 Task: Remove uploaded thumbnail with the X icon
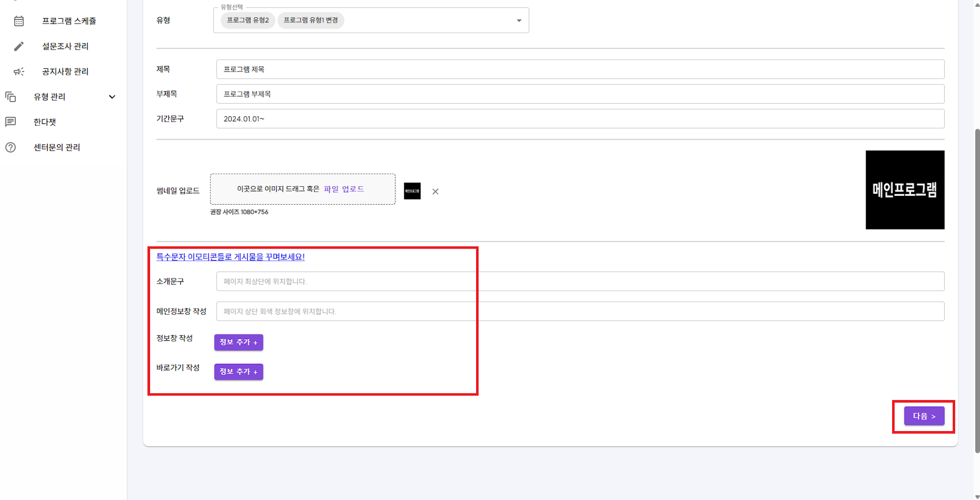pos(435,192)
